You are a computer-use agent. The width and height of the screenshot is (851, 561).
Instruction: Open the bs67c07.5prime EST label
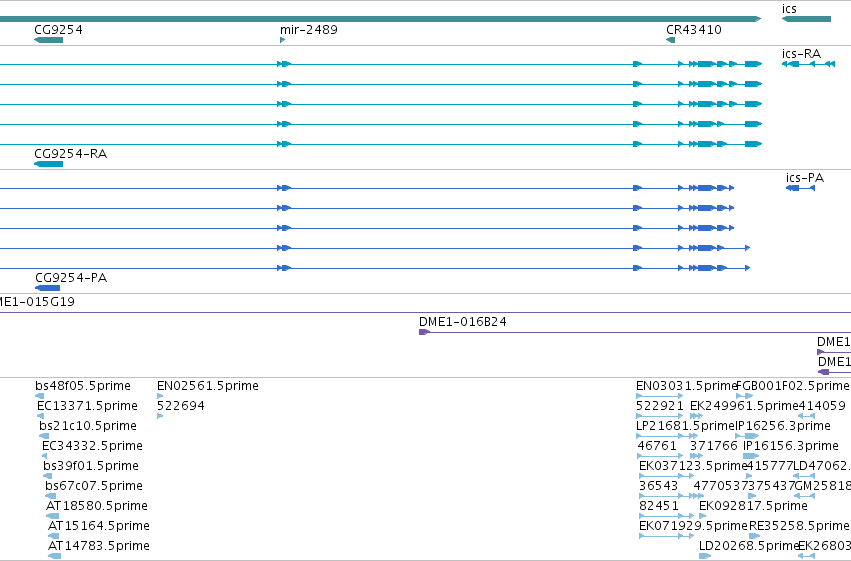coord(92,486)
